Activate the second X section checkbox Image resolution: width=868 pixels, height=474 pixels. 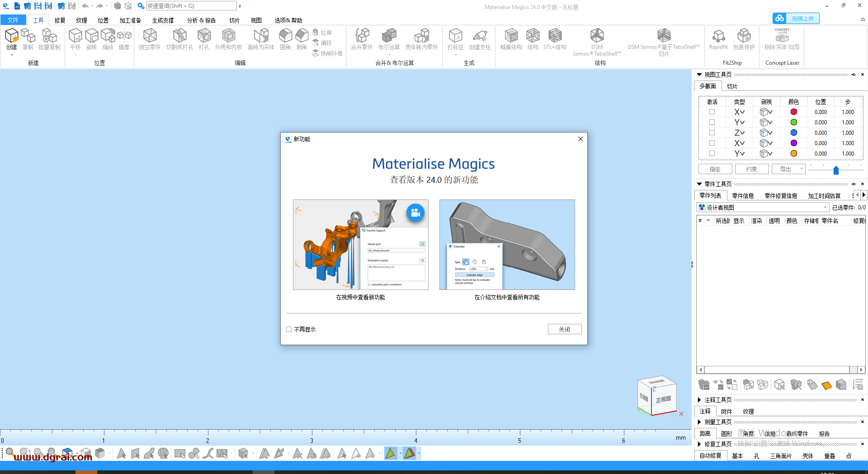[x=712, y=143]
